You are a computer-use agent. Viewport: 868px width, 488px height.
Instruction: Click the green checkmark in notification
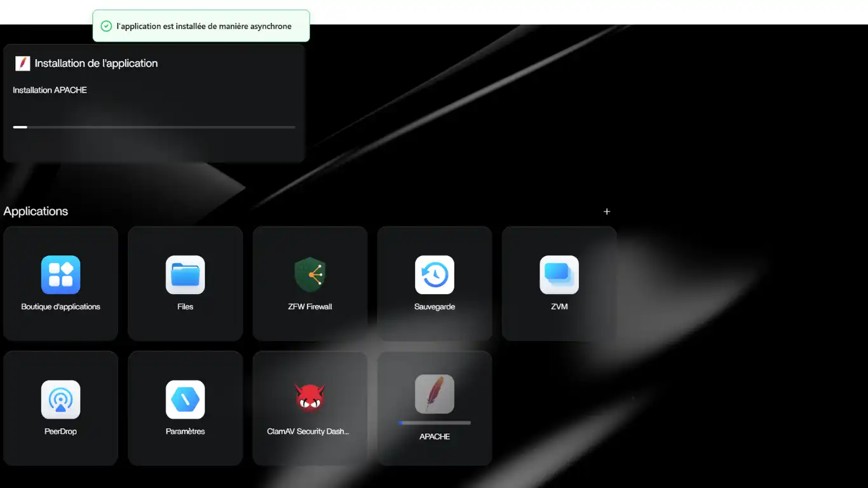pos(106,26)
